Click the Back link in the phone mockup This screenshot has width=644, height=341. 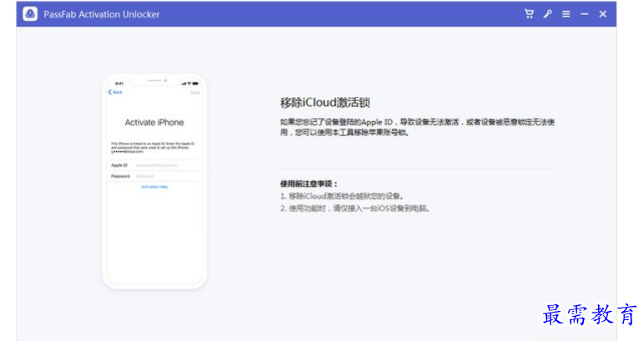pos(115,92)
